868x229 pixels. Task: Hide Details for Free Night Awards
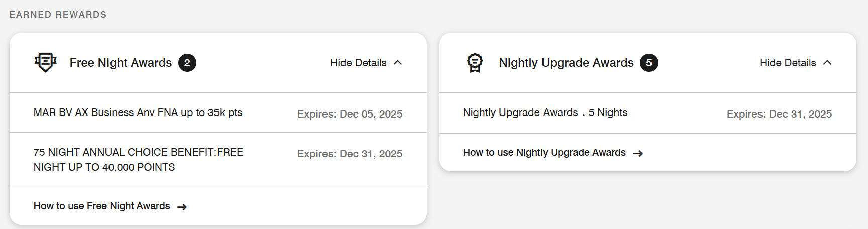coord(358,63)
